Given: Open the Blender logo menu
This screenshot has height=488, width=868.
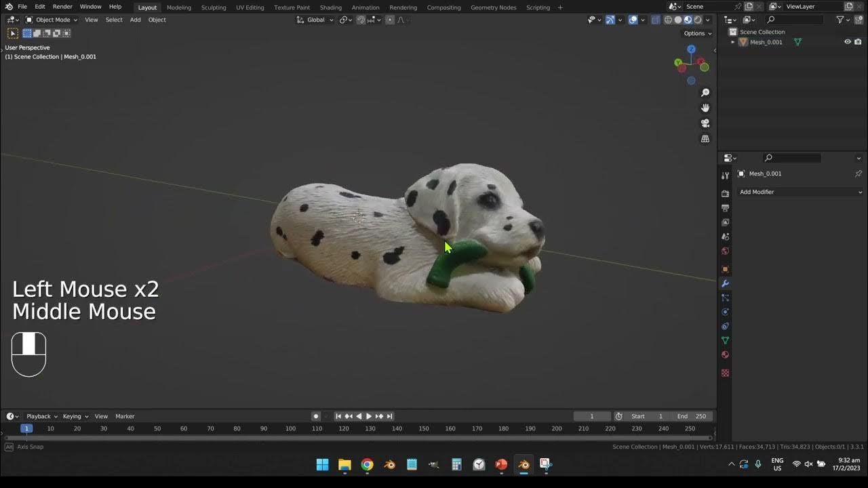Looking at the screenshot, I should 9,7.
